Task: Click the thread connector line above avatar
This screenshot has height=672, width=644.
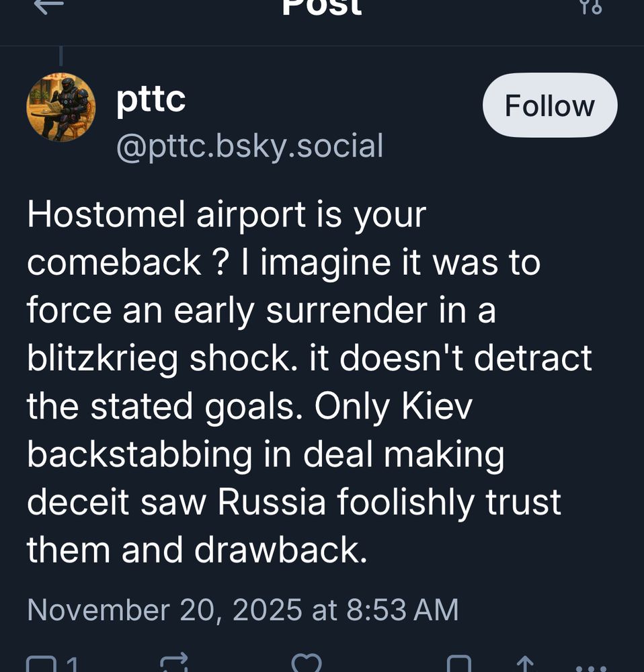Action: (61, 56)
